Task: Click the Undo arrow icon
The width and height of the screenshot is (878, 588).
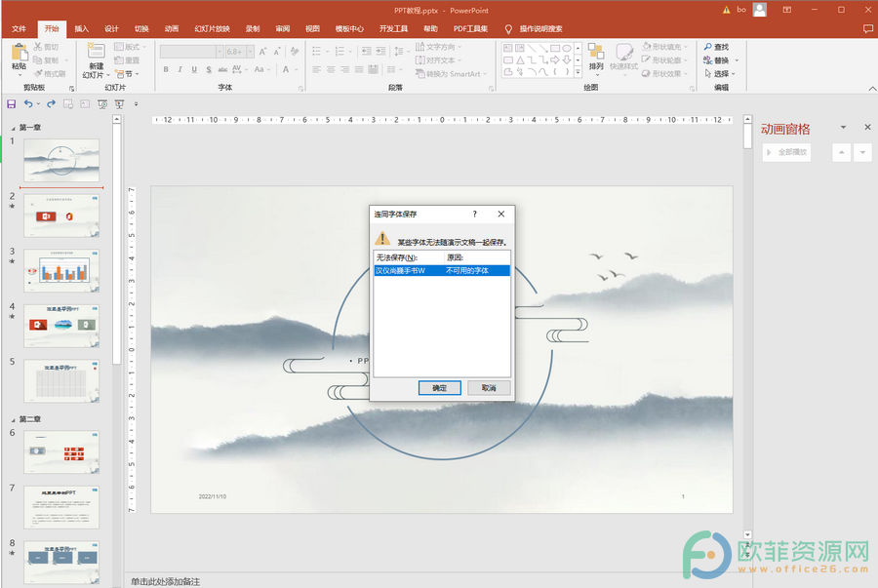Action: coord(28,104)
